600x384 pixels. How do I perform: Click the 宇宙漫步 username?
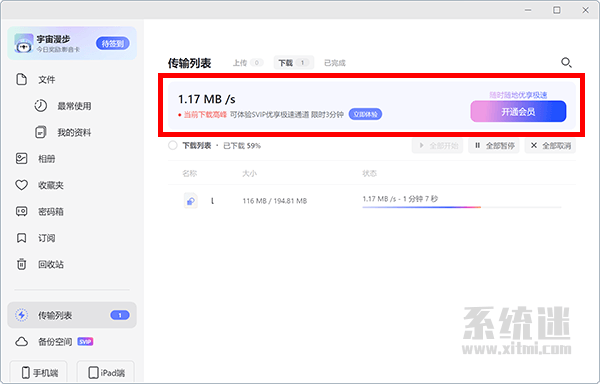[x=53, y=39]
